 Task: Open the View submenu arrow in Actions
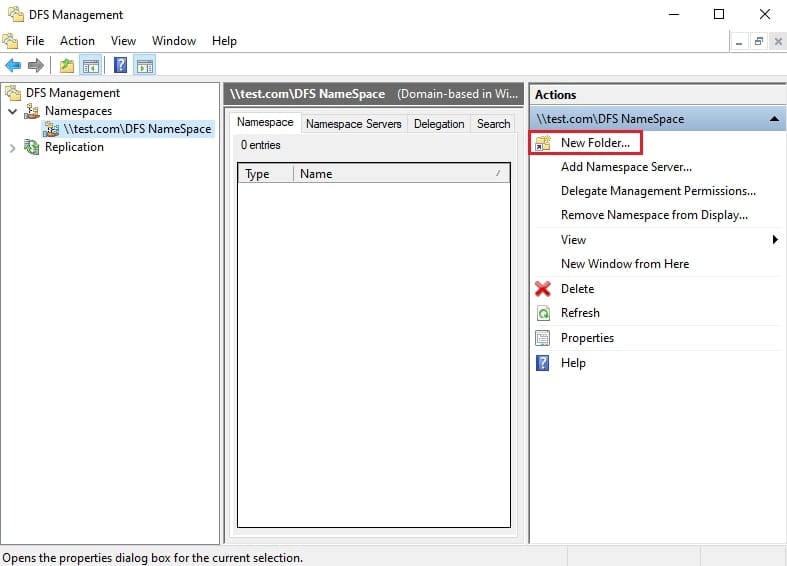775,240
